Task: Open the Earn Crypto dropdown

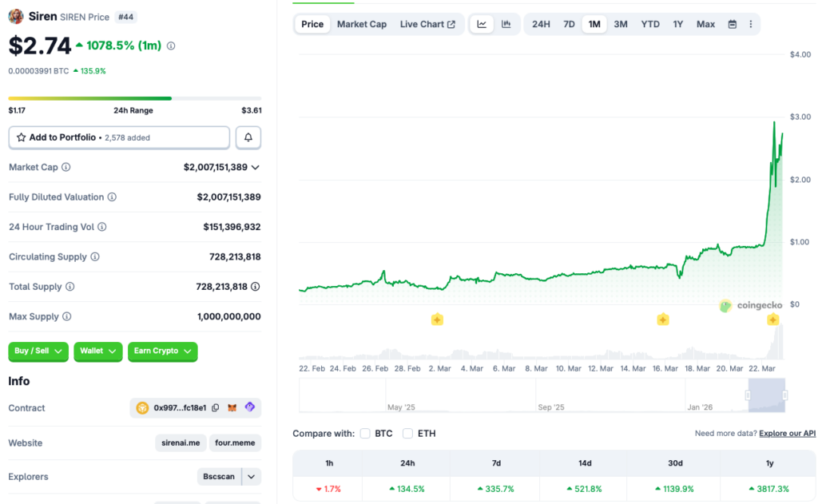Action: tap(162, 351)
